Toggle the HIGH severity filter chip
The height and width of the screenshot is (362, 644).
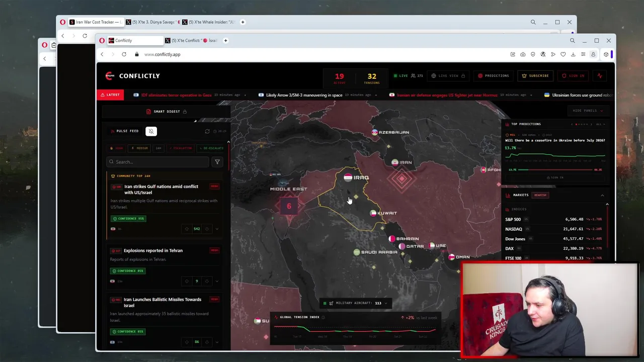click(x=117, y=148)
